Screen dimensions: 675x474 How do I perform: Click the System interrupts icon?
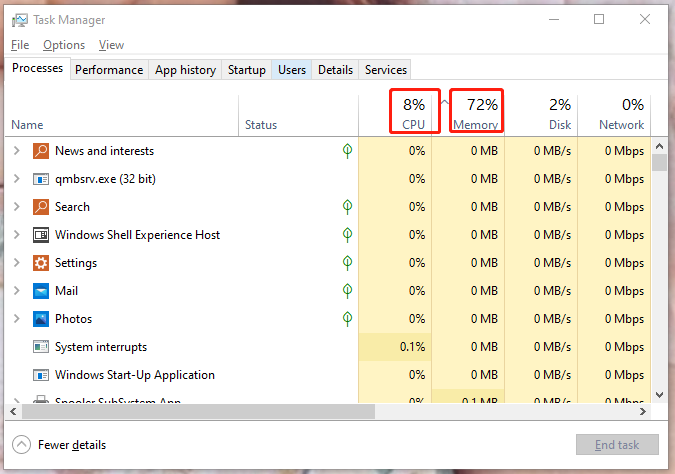(41, 347)
